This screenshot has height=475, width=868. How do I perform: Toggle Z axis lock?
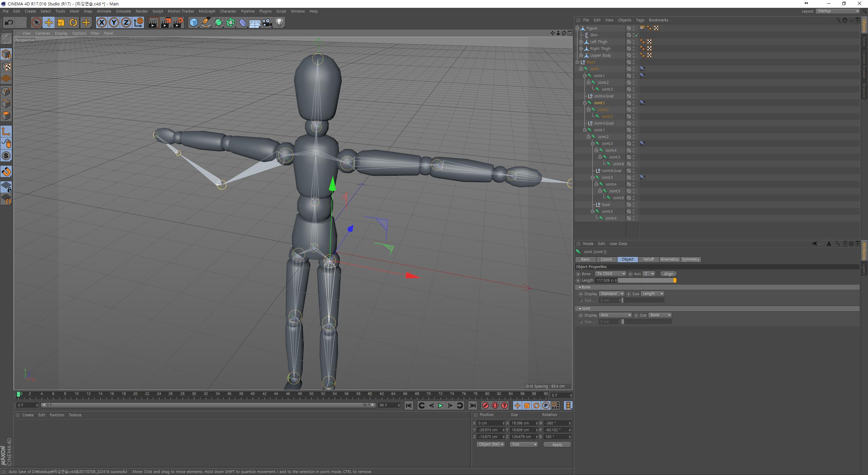(126, 23)
